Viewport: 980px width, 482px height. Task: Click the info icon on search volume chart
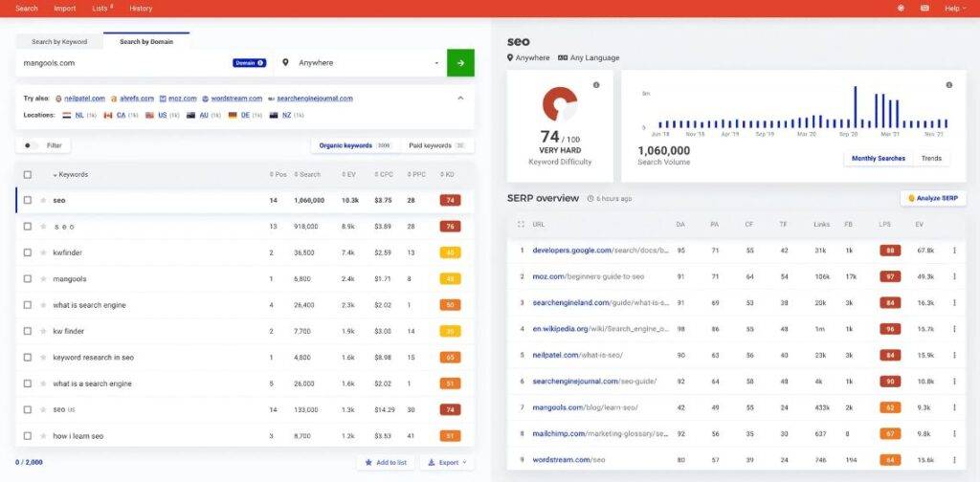tap(949, 85)
